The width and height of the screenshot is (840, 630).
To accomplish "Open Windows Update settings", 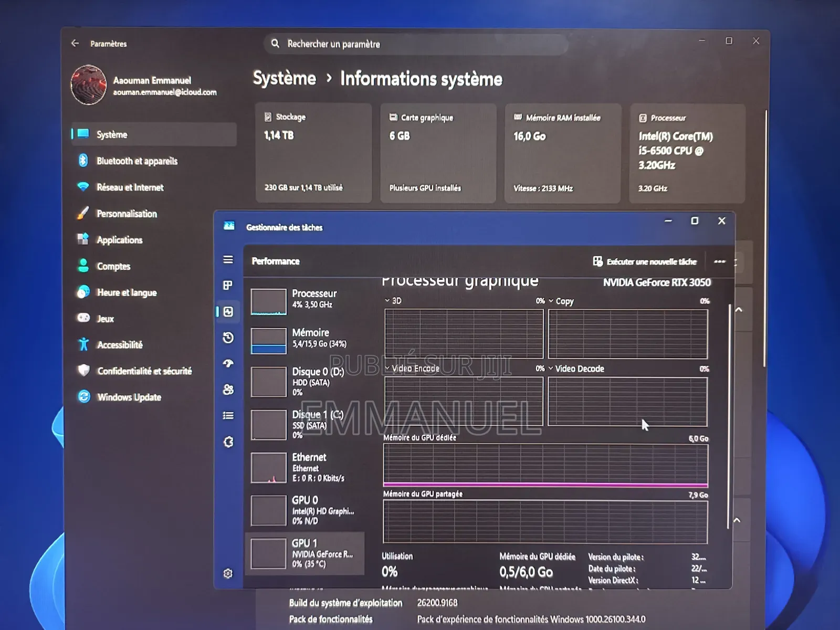I will pos(142,397).
